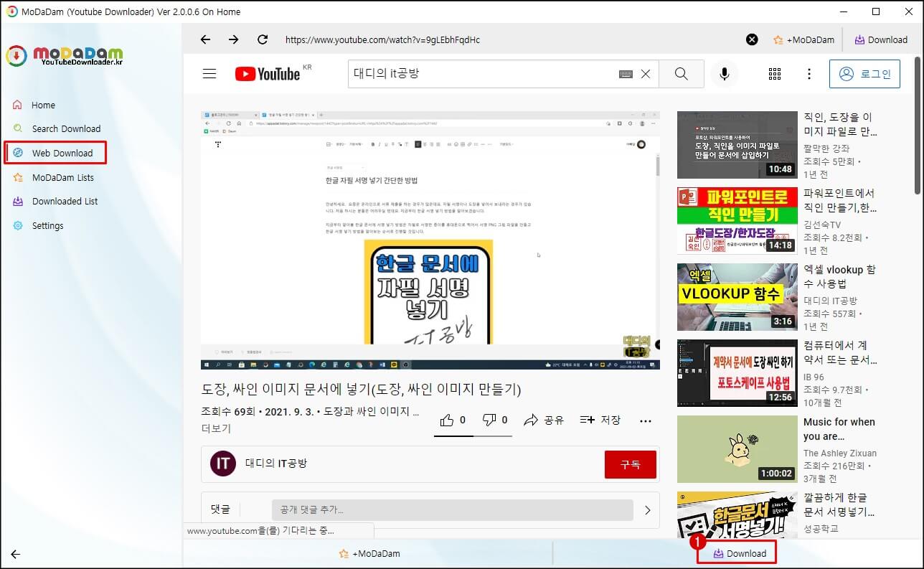
Task: Open 깔끔하게 한글 문서 서명넣기 video
Action: pos(839,504)
